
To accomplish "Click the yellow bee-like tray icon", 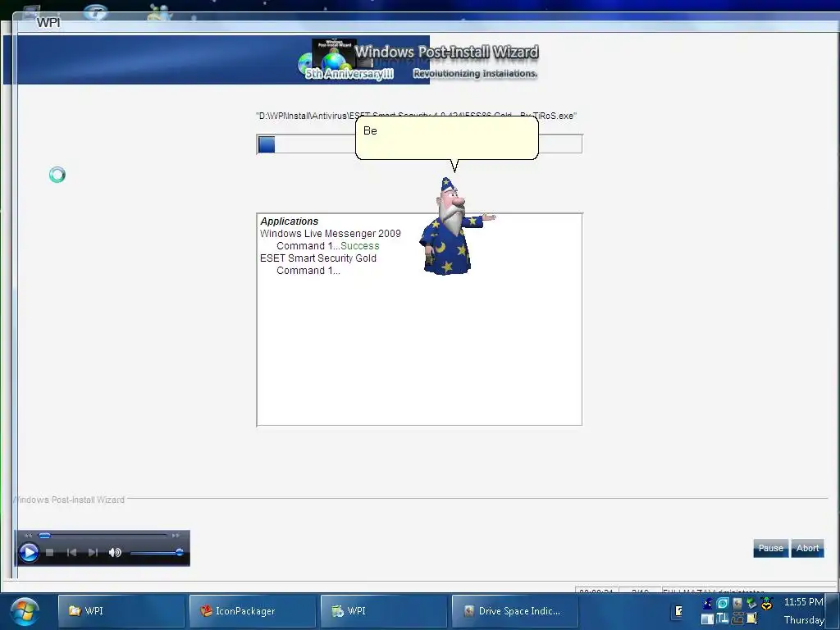I will pyautogui.click(x=767, y=603).
